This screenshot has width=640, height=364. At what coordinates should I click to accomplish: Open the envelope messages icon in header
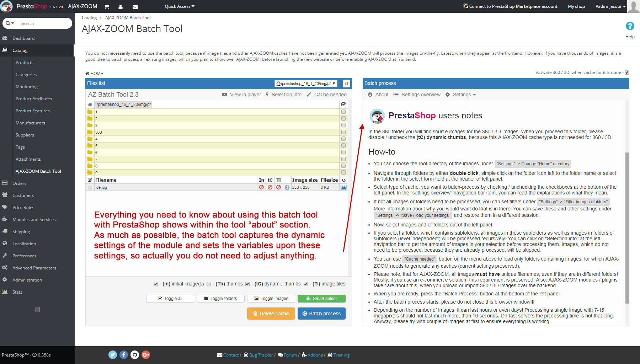click(x=135, y=7)
